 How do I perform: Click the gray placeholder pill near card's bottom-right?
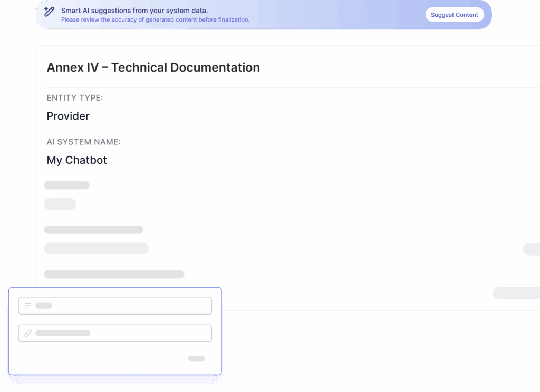pos(516,293)
